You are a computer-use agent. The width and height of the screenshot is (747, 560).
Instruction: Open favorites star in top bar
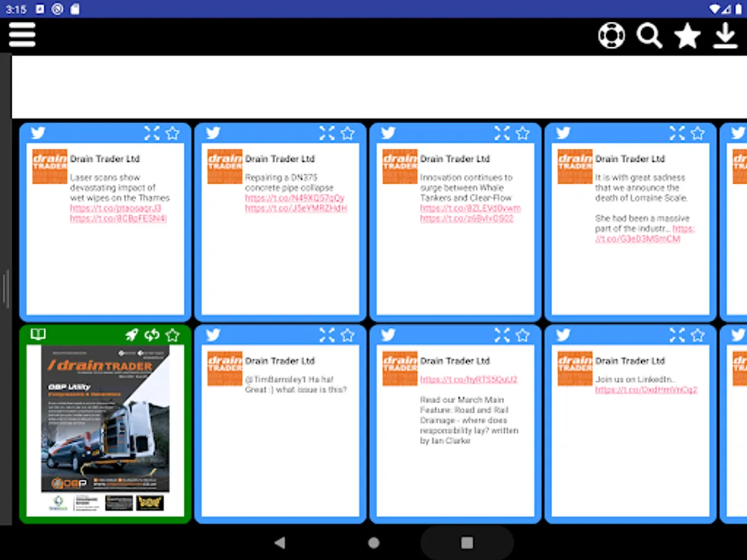pos(687,35)
